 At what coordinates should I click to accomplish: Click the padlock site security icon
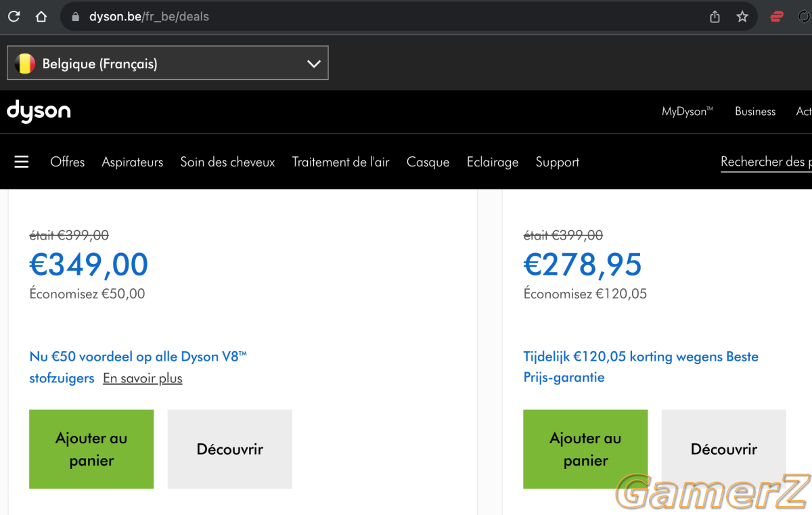point(76,17)
